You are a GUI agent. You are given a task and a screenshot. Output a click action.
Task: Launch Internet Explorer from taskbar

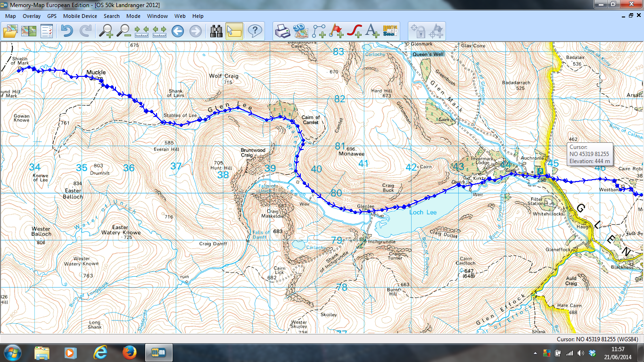(x=100, y=353)
